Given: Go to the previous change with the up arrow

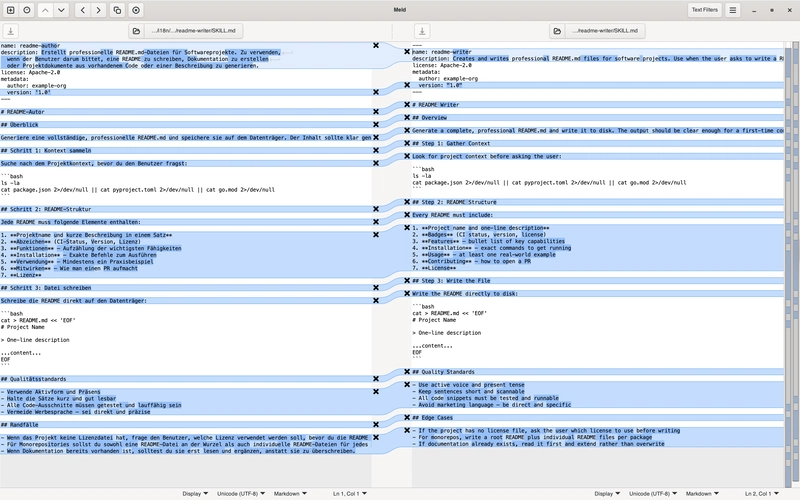Looking at the screenshot, I should coord(45,10).
